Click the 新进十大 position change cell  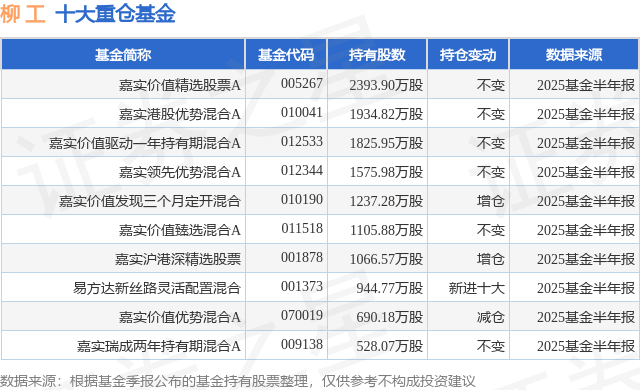pyautogui.click(x=476, y=288)
